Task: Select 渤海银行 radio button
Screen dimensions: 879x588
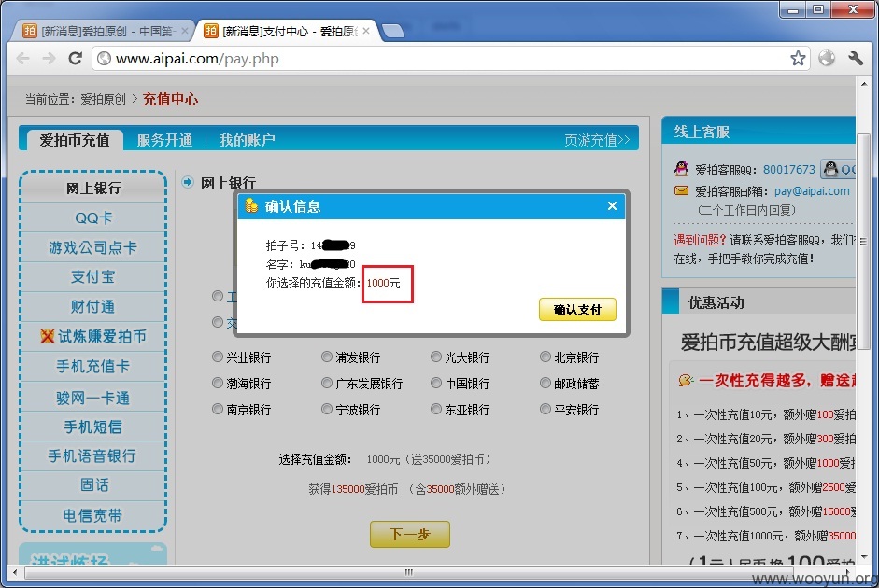Action: click(x=218, y=383)
